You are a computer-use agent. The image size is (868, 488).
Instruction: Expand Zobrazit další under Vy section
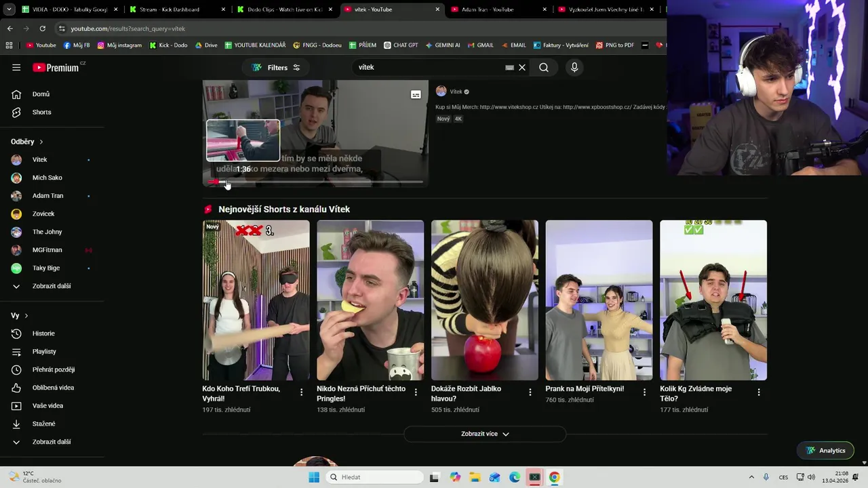tap(52, 442)
